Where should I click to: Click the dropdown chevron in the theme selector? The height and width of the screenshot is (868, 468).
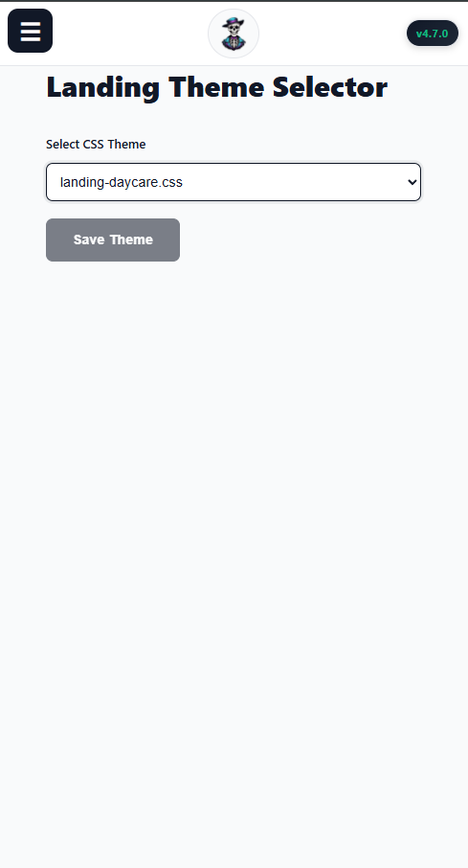click(412, 182)
